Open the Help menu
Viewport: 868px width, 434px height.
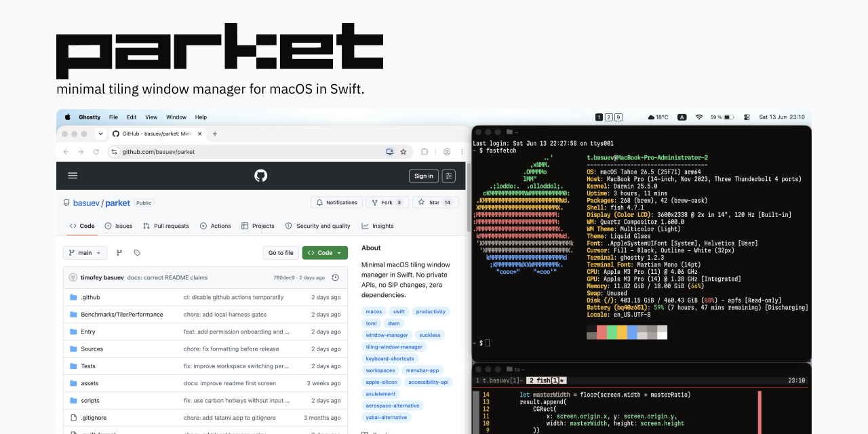pyautogui.click(x=201, y=117)
